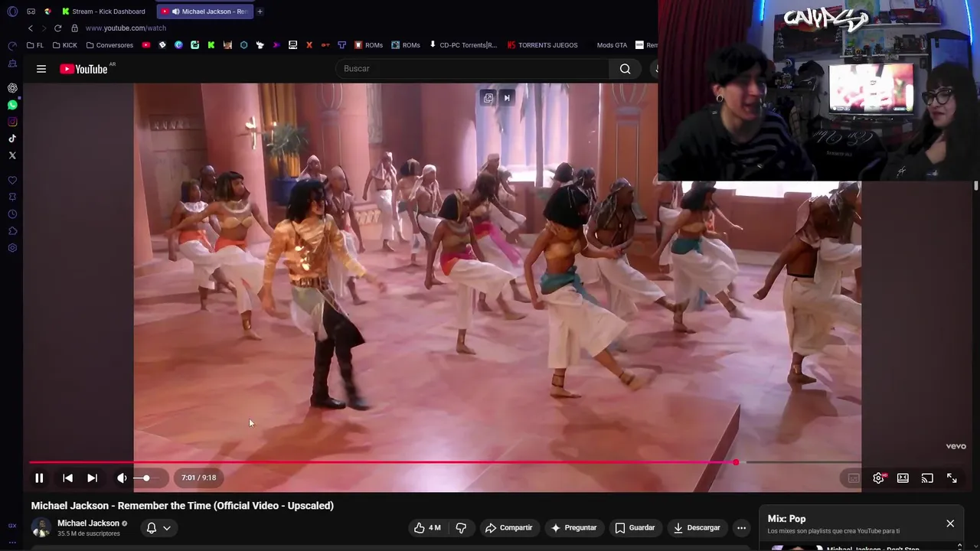
Task: Open ChatGPT in Opera sidebar
Action: (12, 88)
